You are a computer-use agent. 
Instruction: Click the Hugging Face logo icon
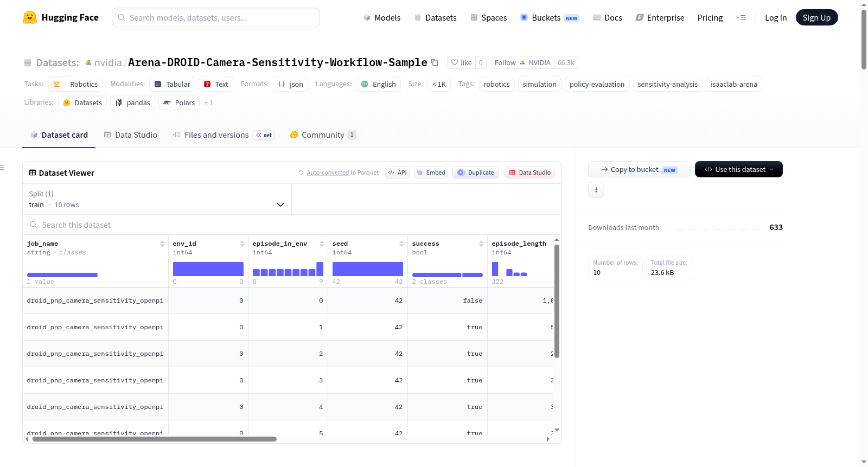30,17
